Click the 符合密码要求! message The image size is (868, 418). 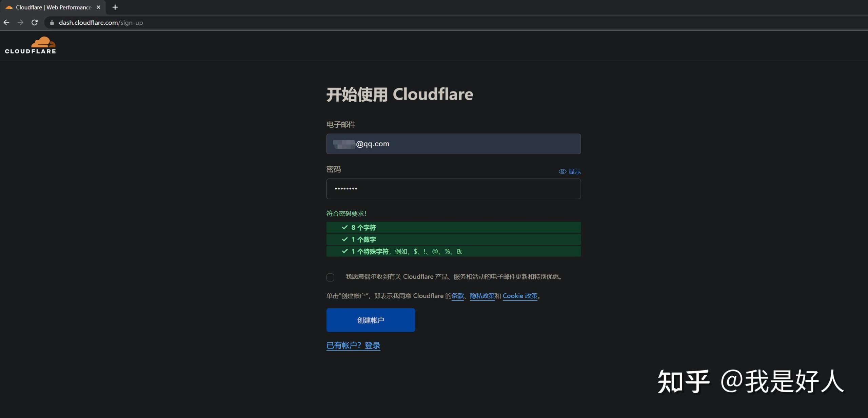[x=346, y=213]
